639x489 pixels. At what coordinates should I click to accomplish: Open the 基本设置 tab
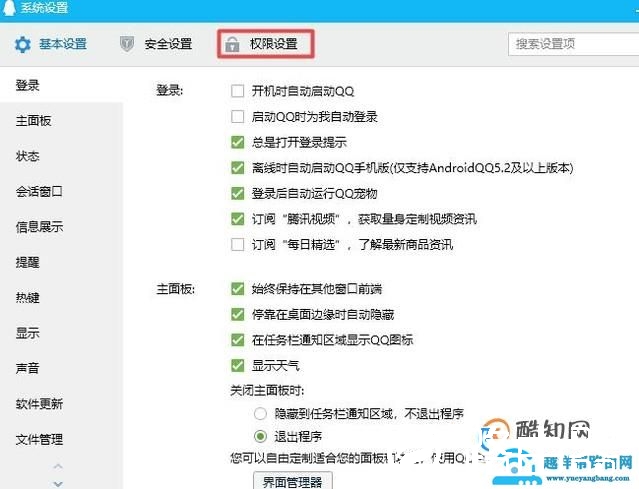(x=51, y=44)
